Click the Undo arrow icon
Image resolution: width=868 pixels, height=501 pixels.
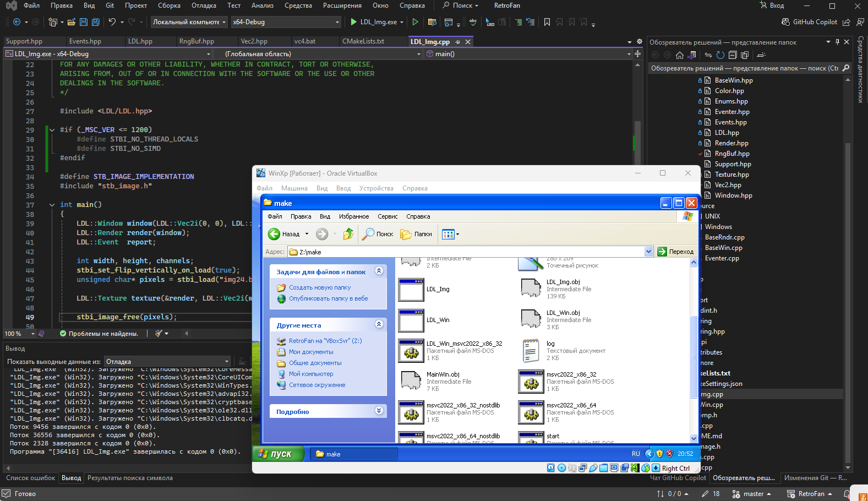pos(112,22)
